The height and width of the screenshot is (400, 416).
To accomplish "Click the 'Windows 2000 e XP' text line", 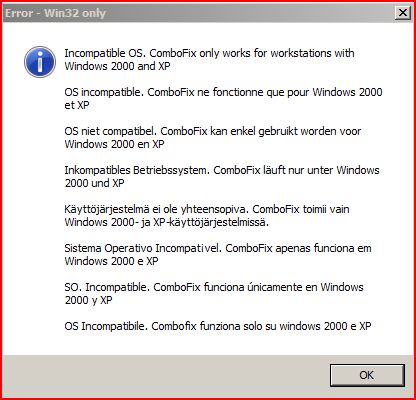I will 111,261.
